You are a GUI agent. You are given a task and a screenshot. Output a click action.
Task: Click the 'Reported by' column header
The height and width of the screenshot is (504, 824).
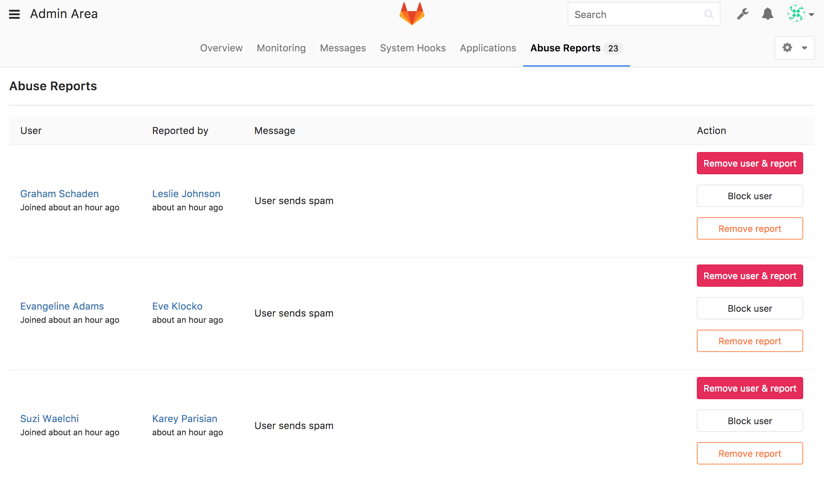180,131
